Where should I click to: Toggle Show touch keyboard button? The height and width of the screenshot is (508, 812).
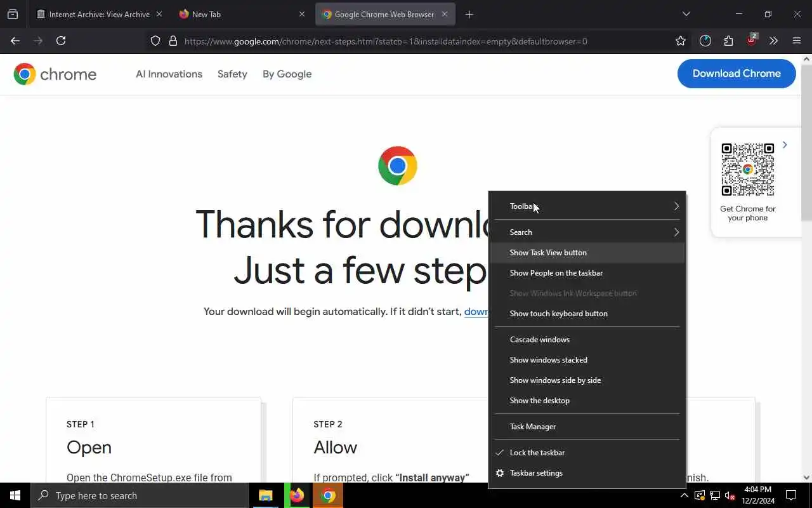coord(587,314)
